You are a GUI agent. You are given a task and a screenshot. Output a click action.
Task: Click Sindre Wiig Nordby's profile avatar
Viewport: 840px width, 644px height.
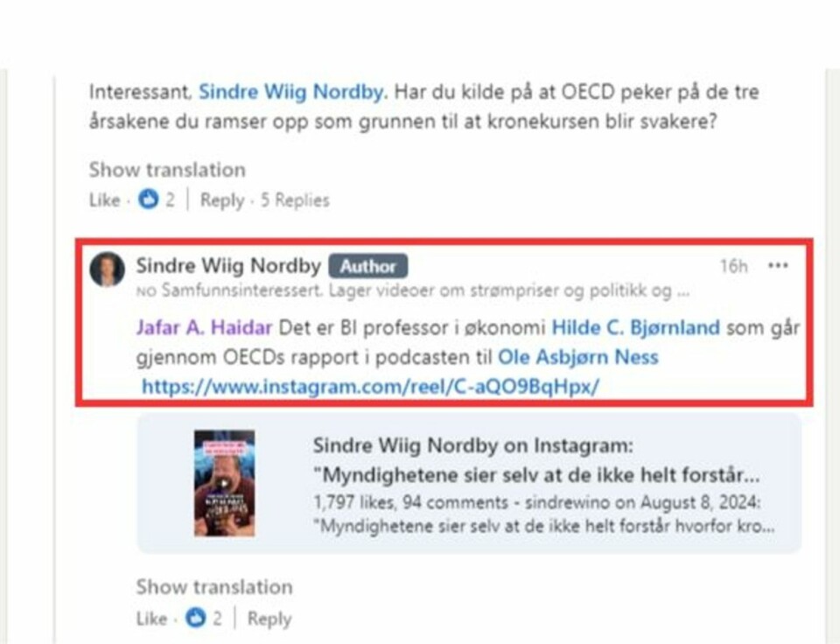[107, 269]
